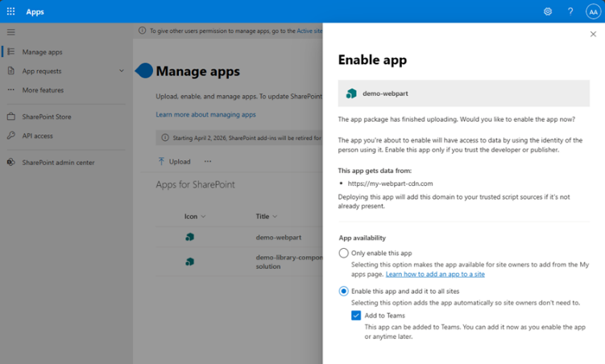
Task: Select Enable this app and add it to all sites
Action: point(343,292)
